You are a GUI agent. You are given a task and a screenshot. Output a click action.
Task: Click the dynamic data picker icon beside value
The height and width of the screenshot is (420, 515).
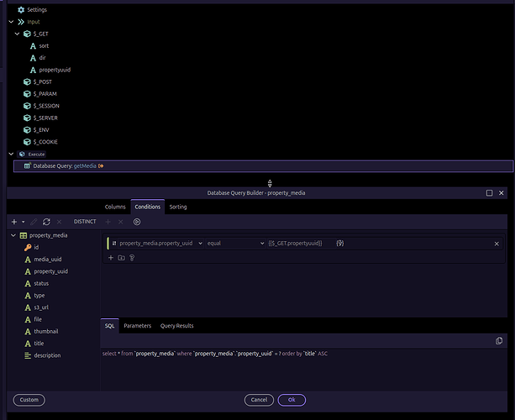pos(339,243)
